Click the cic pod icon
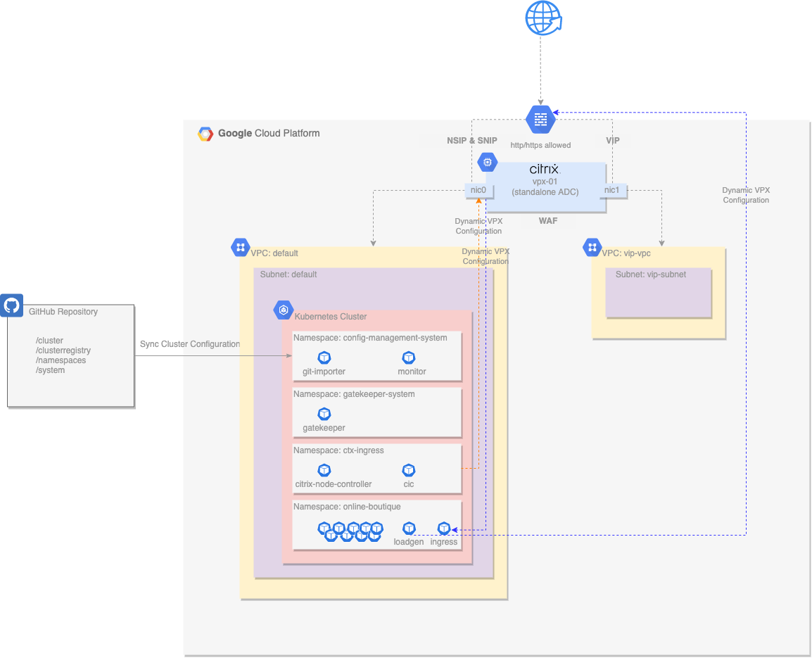The width and height of the screenshot is (812, 658). point(409,470)
